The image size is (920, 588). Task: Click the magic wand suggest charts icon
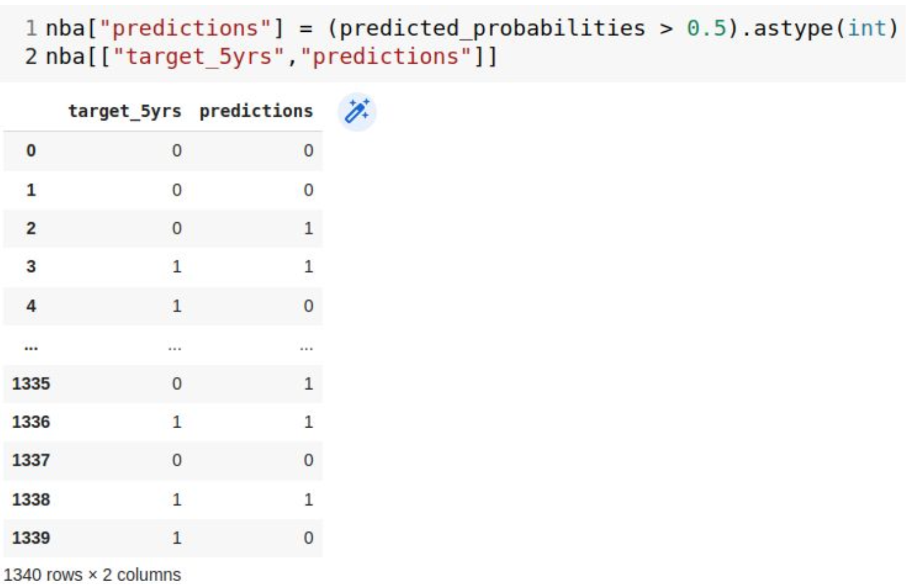[x=357, y=112]
